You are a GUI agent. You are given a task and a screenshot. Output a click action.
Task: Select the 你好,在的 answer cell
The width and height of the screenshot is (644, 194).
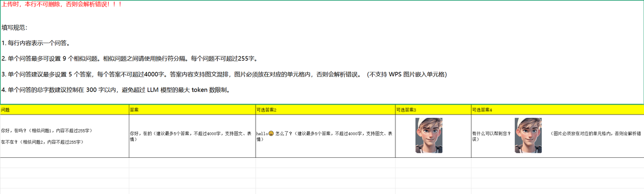[192, 136]
